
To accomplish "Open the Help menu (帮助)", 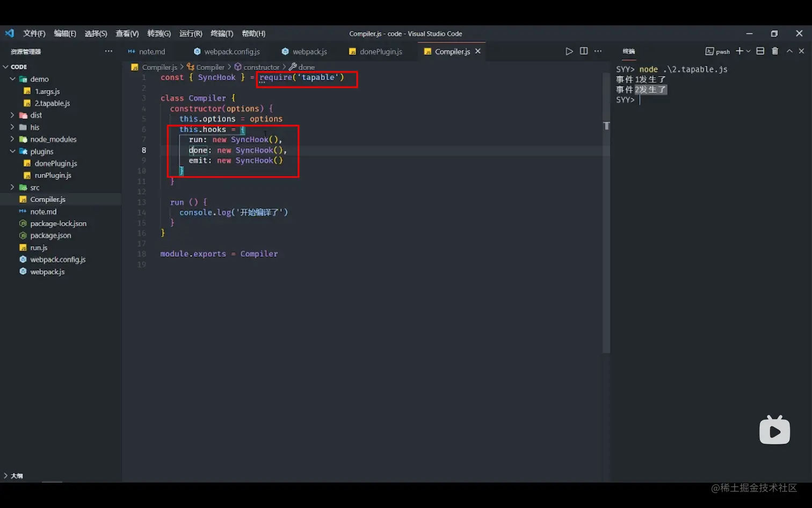I will pyautogui.click(x=253, y=33).
